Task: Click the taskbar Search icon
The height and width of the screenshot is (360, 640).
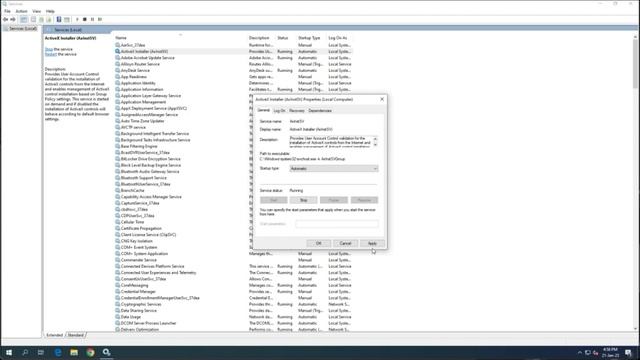Action: tap(25, 352)
